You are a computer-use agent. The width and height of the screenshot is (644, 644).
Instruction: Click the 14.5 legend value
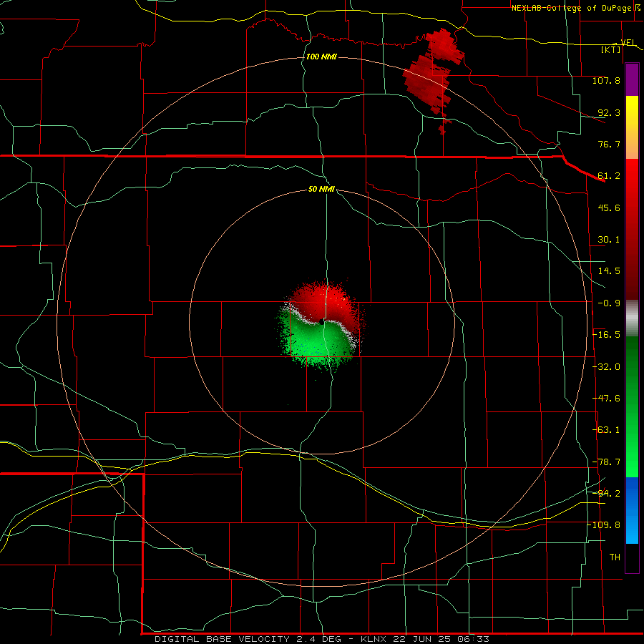point(609,271)
